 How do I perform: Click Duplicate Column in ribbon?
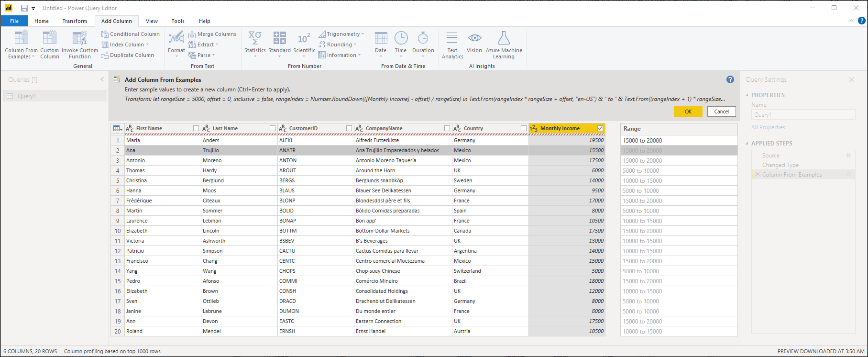pyautogui.click(x=127, y=55)
